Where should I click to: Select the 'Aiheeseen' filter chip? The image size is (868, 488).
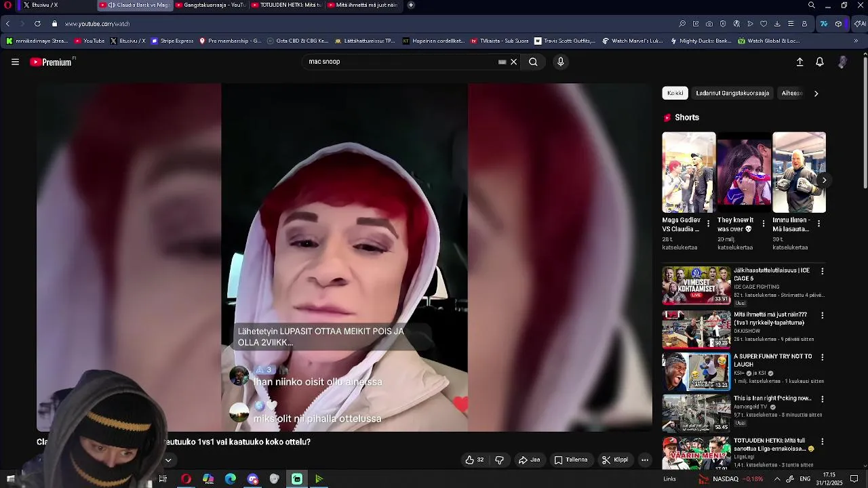(791, 94)
